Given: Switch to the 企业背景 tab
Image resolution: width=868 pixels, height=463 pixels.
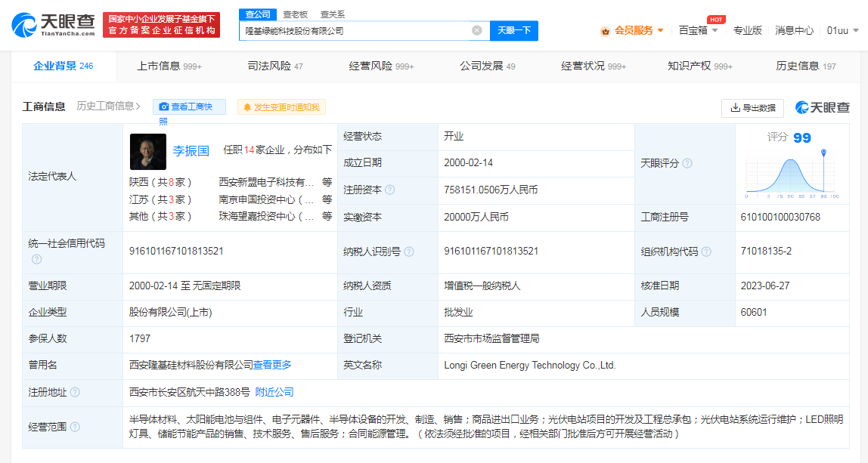Looking at the screenshot, I should pyautogui.click(x=63, y=66).
